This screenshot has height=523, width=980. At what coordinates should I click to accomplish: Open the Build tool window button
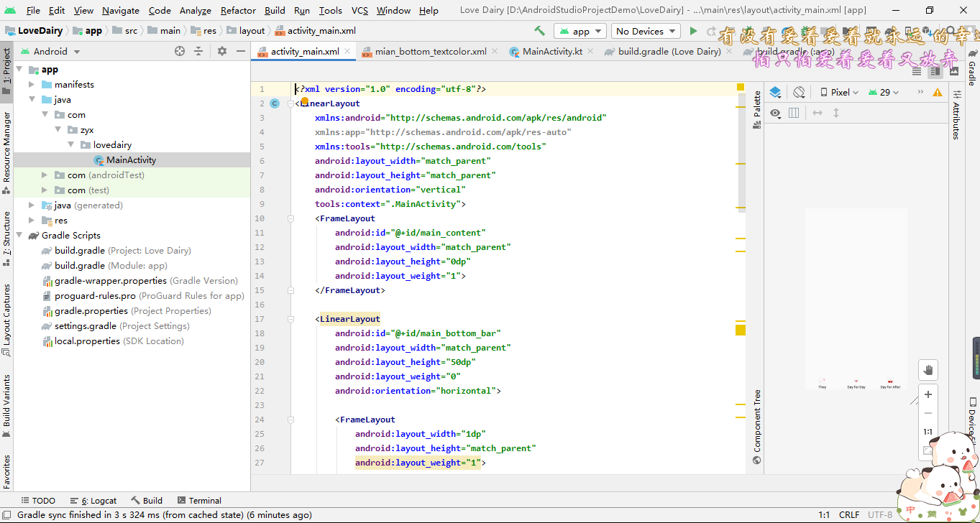click(147, 501)
